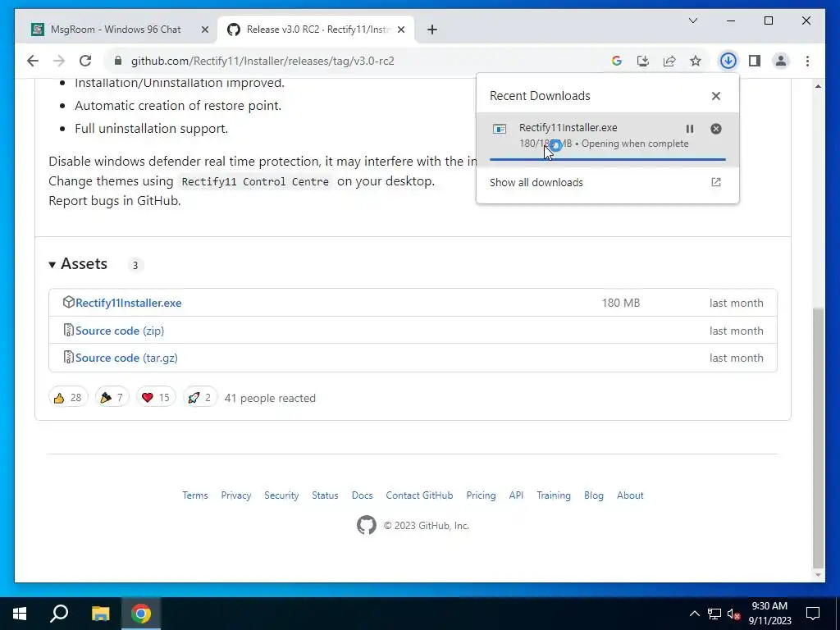The image size is (840, 630).
Task: Open Security footer link
Action: pos(281,495)
